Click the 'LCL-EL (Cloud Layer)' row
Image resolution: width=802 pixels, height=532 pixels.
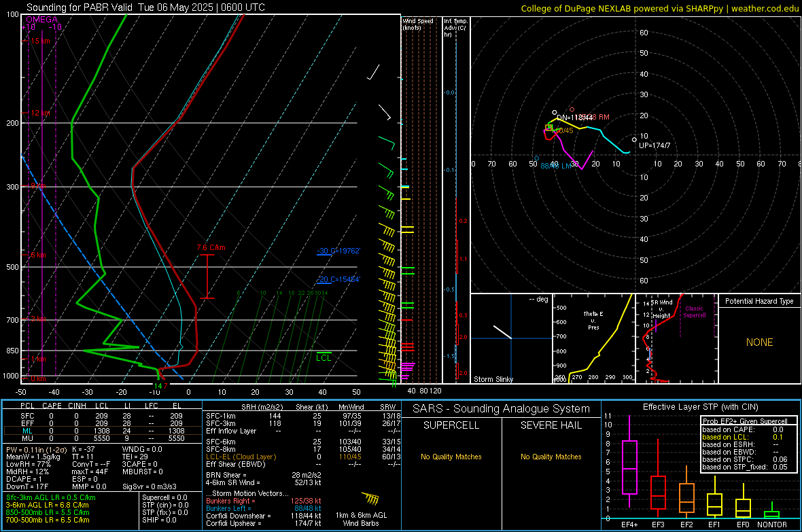coord(303,457)
